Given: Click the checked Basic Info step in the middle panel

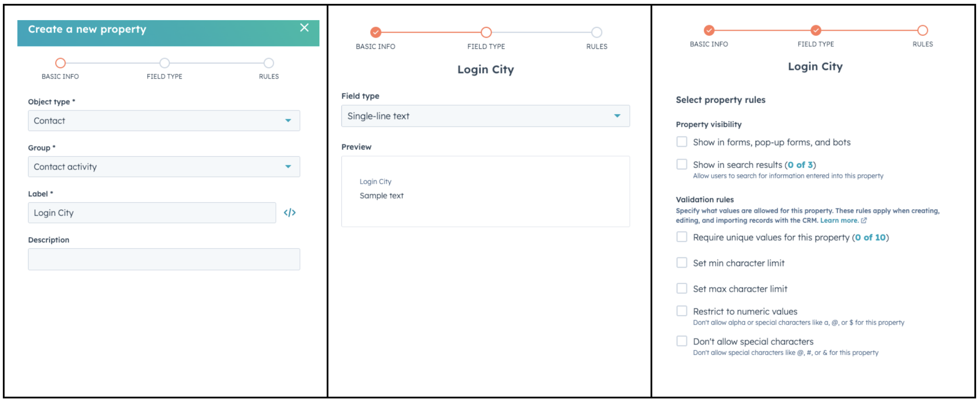Looking at the screenshot, I should [375, 33].
